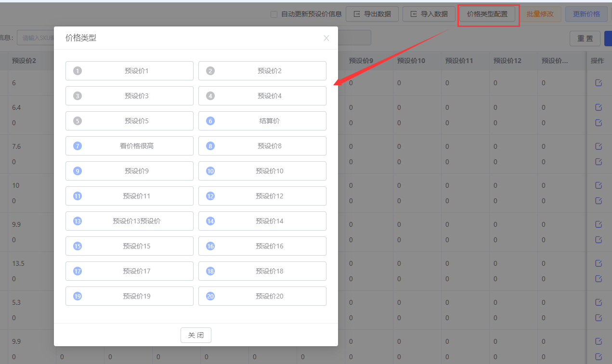Click number badge 13 beside 预设价13预设价
Viewport: 612px width, 364px height.
pos(78,221)
